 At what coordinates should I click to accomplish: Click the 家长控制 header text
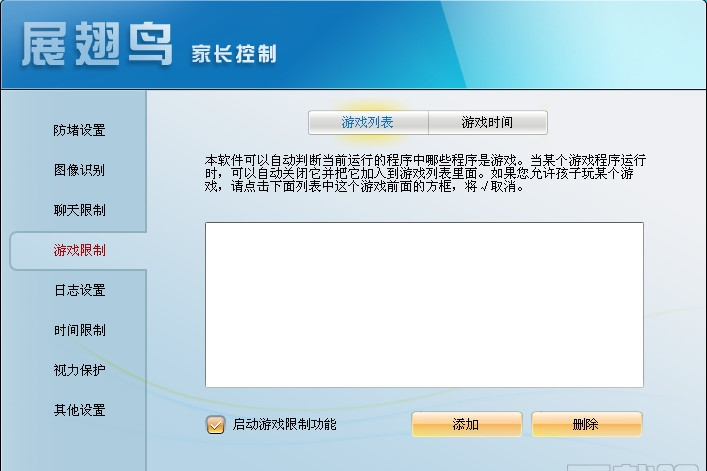pos(234,54)
